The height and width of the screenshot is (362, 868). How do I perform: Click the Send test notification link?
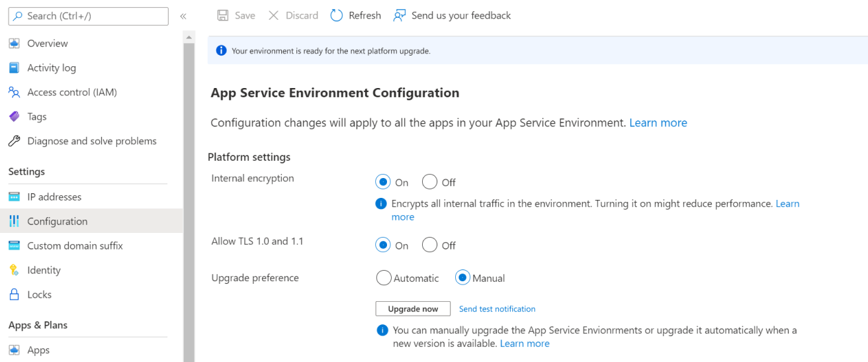[x=497, y=309]
